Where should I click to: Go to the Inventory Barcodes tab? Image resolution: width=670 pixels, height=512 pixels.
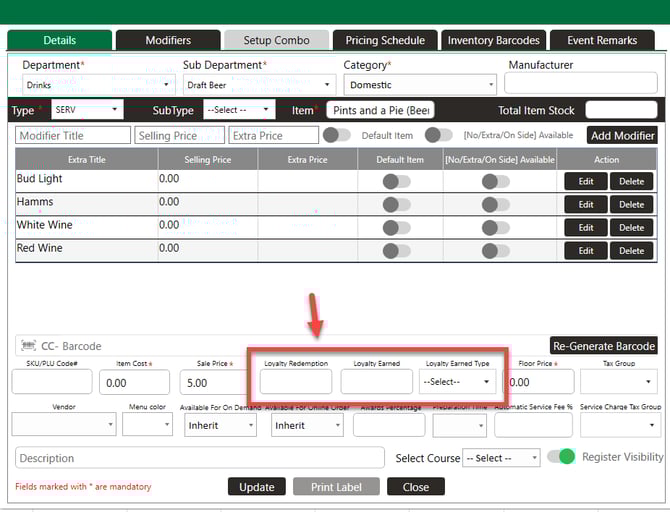pos(493,41)
